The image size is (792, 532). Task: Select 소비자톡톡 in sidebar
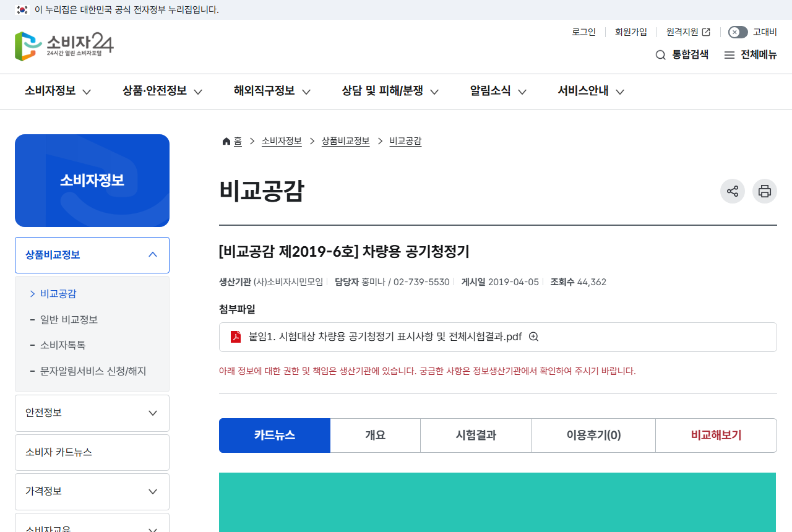62,345
